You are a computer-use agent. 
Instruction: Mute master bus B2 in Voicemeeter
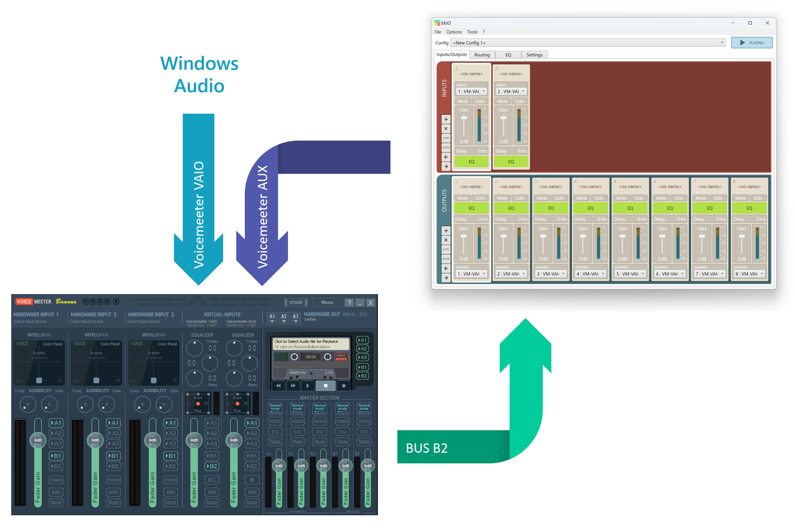click(364, 442)
